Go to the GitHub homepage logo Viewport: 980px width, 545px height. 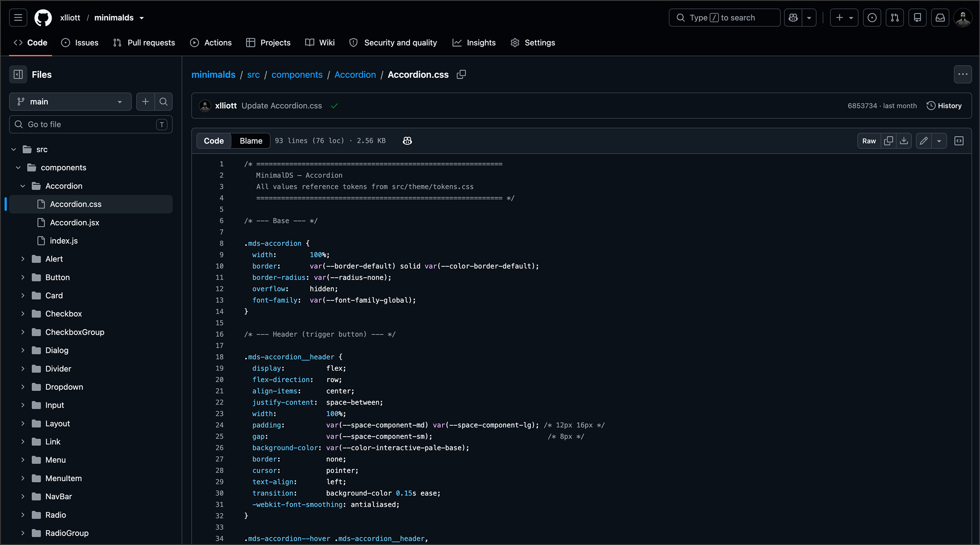coord(43,17)
